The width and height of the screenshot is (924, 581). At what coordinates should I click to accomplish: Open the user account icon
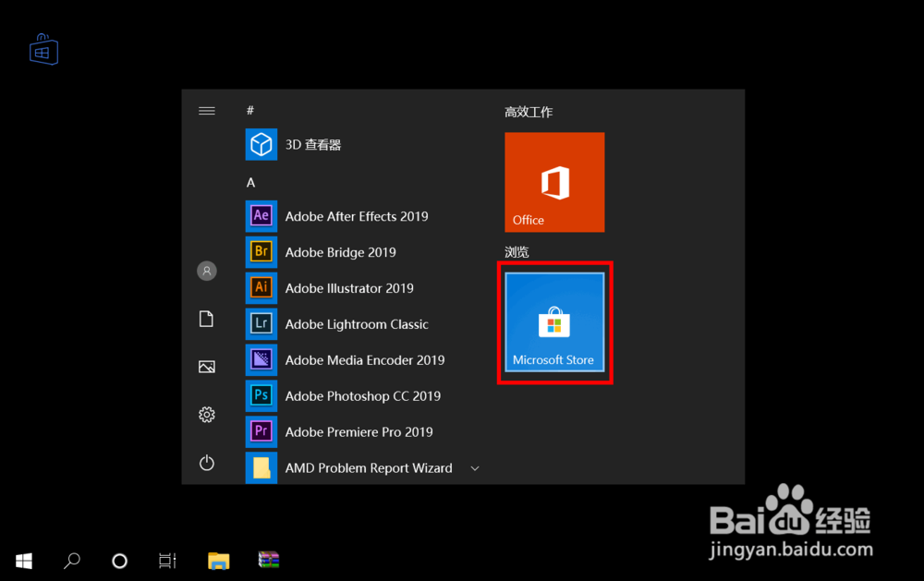pyautogui.click(x=207, y=271)
